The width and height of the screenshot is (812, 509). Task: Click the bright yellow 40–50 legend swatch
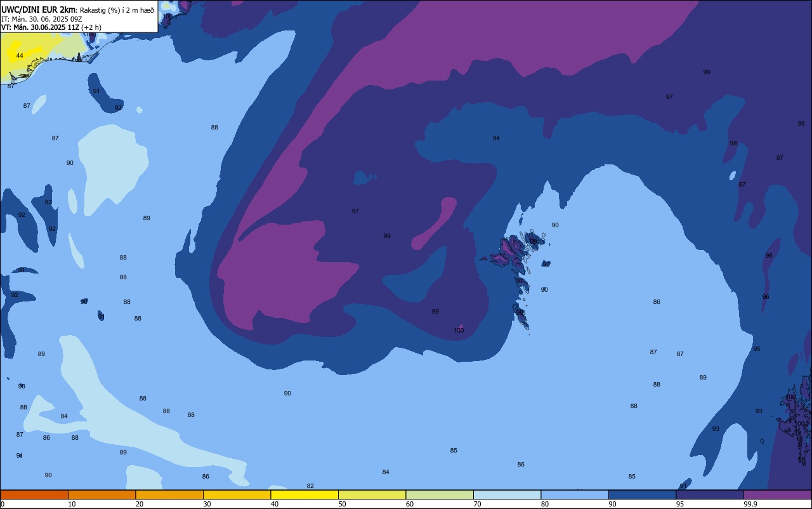coord(304,494)
